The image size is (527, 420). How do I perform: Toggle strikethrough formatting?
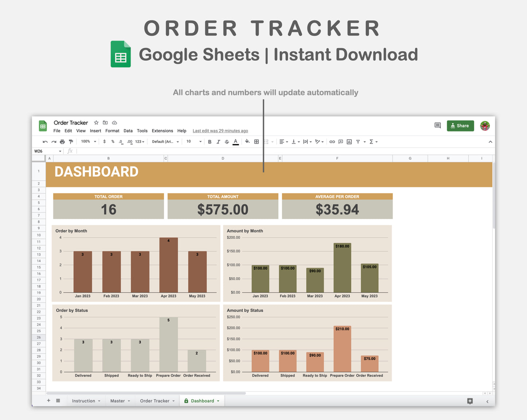click(227, 141)
